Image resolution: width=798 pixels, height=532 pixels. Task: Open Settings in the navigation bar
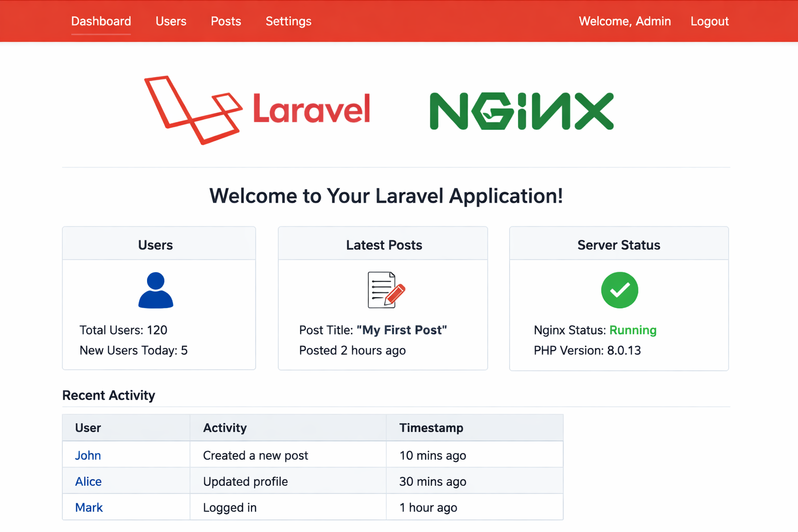(288, 21)
